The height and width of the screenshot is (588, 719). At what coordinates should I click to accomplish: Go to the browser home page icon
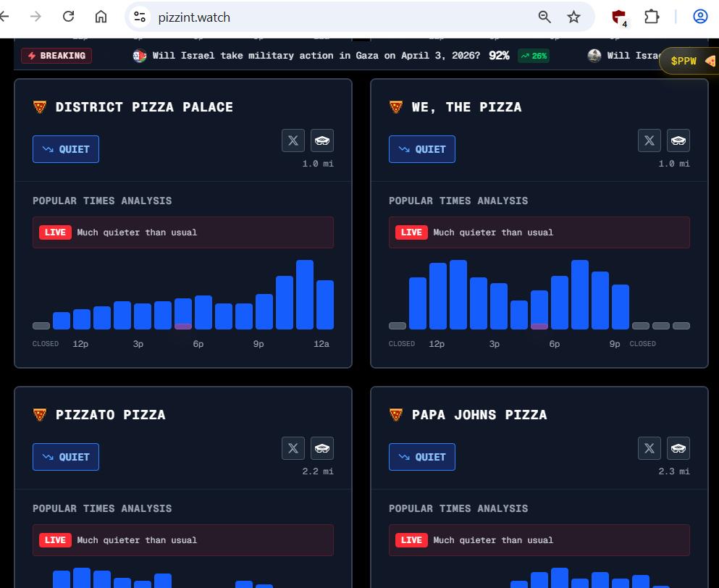tap(101, 17)
